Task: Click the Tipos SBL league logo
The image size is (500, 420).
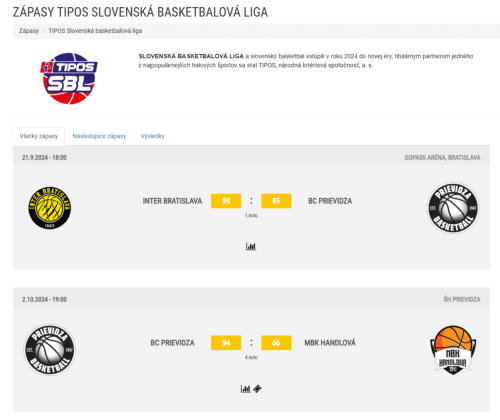Action: tap(69, 79)
